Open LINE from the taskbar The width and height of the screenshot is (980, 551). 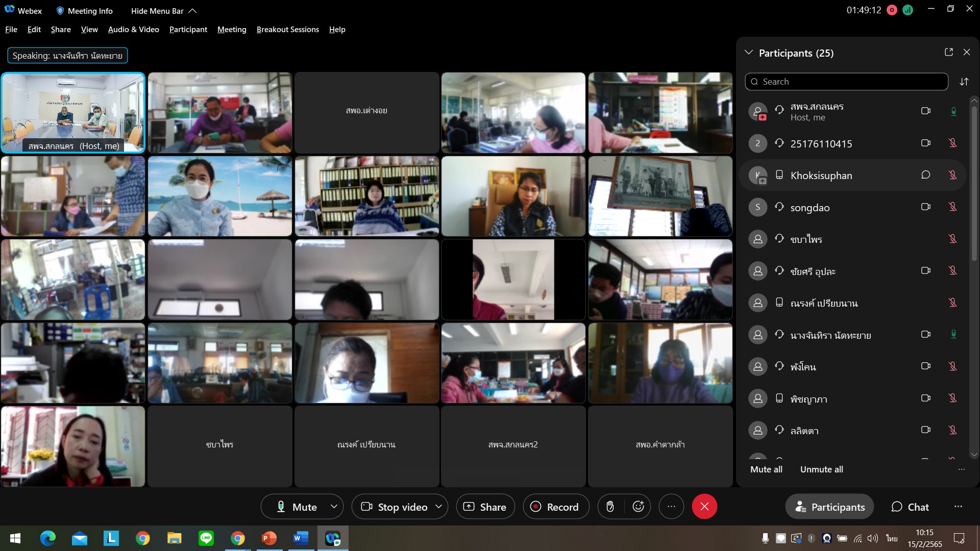click(206, 538)
